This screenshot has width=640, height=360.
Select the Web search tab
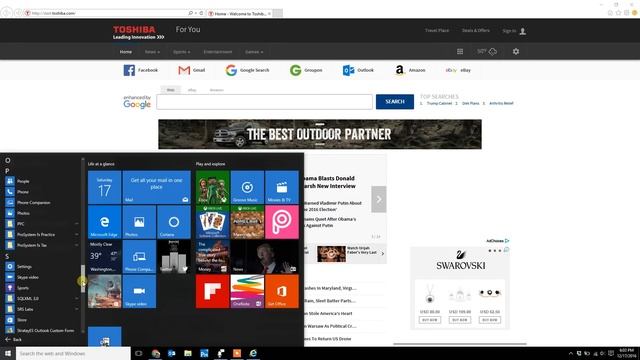click(x=171, y=90)
